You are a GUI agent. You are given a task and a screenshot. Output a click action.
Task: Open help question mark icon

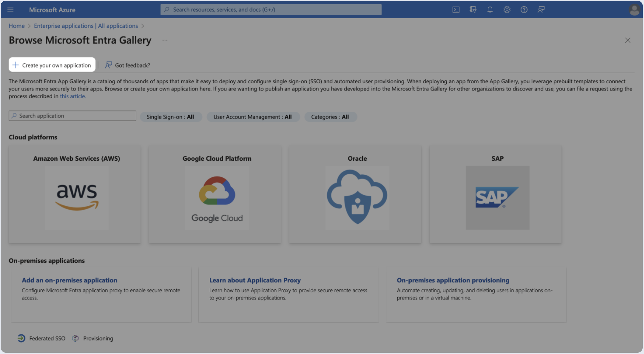click(524, 9)
